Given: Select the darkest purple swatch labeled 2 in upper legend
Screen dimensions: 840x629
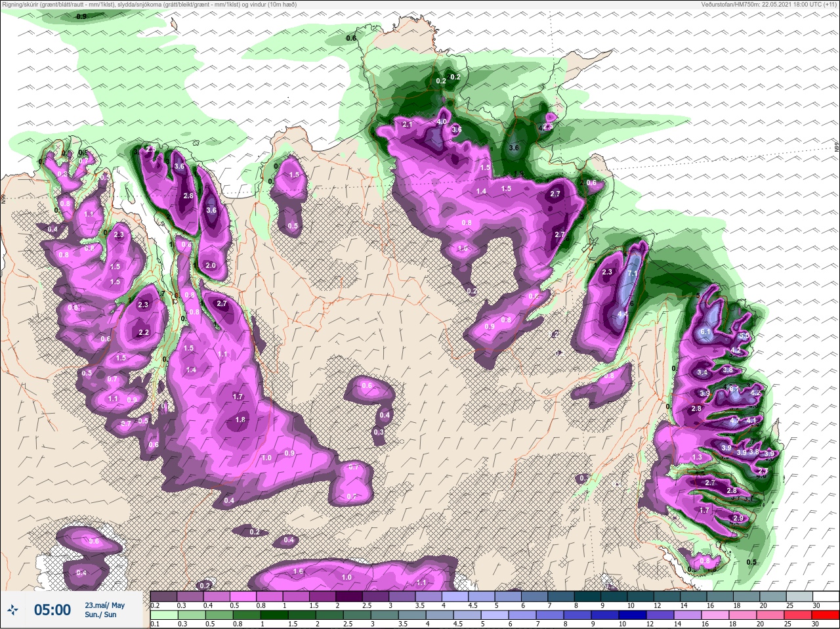Looking at the screenshot, I should coord(350,597).
